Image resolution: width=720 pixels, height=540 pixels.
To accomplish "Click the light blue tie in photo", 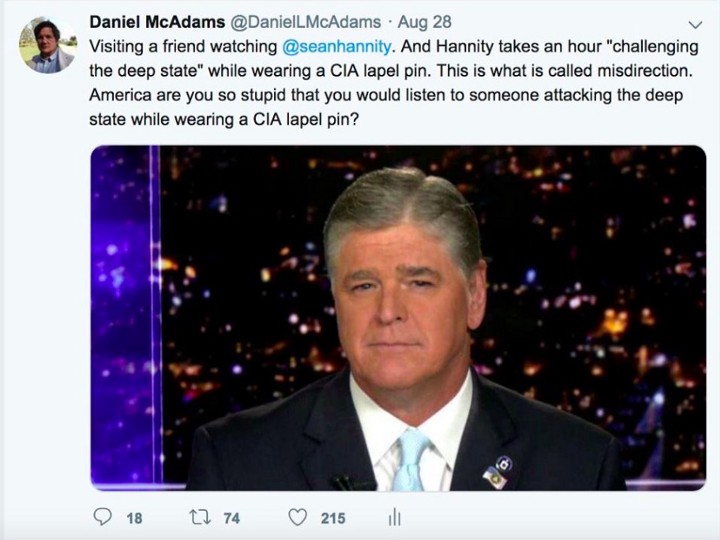I will click(412, 458).
